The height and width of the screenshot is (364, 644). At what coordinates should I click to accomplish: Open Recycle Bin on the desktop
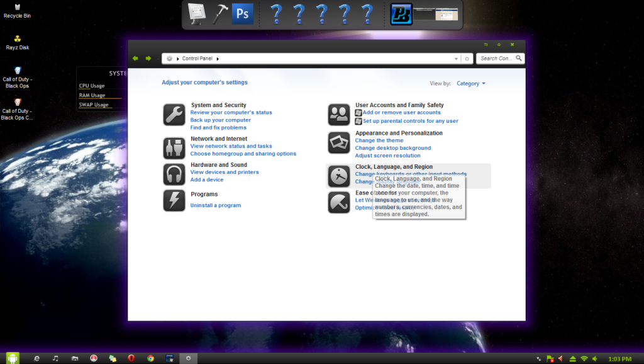coord(17,8)
